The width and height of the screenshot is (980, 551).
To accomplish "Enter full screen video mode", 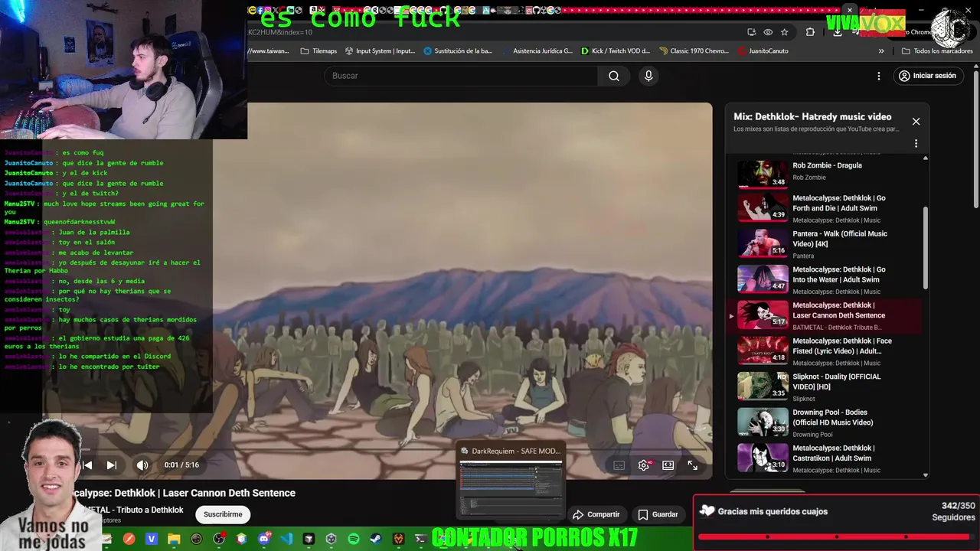I will [693, 465].
